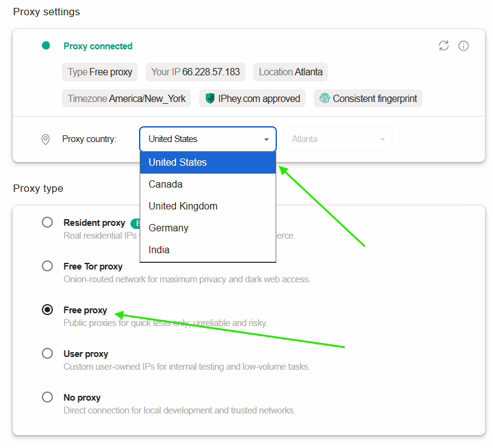This screenshot has height=448, width=493.
Task: Click the proxy info icon
Action: [463, 46]
